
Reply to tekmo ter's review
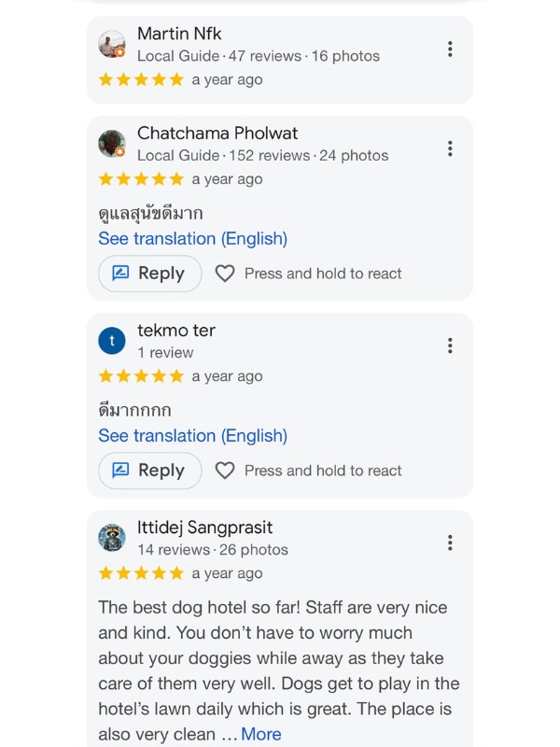click(x=149, y=471)
